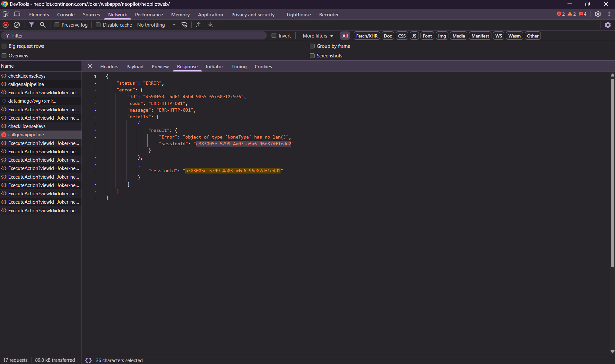Select the inspect element picker icon
Viewport: 615px width, 364px height.
point(6,14)
